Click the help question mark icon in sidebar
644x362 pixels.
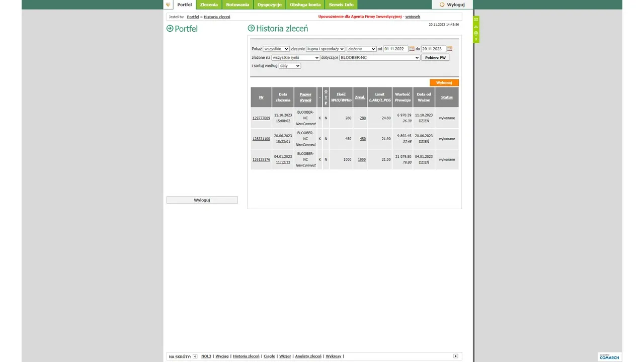[x=476, y=39]
